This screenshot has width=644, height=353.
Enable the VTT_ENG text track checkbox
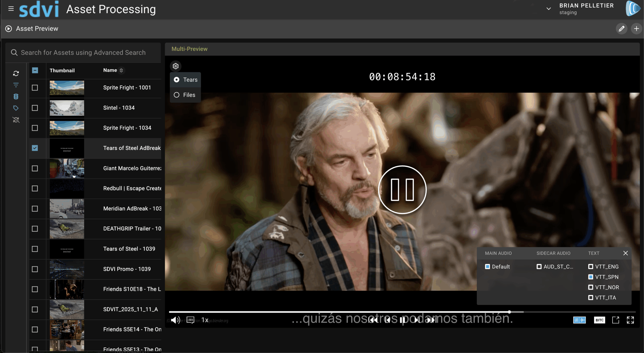click(591, 266)
